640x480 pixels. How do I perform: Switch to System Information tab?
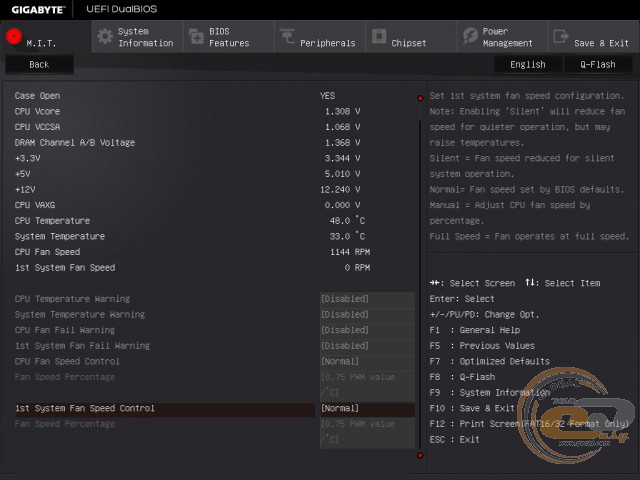pyautogui.click(x=138, y=37)
